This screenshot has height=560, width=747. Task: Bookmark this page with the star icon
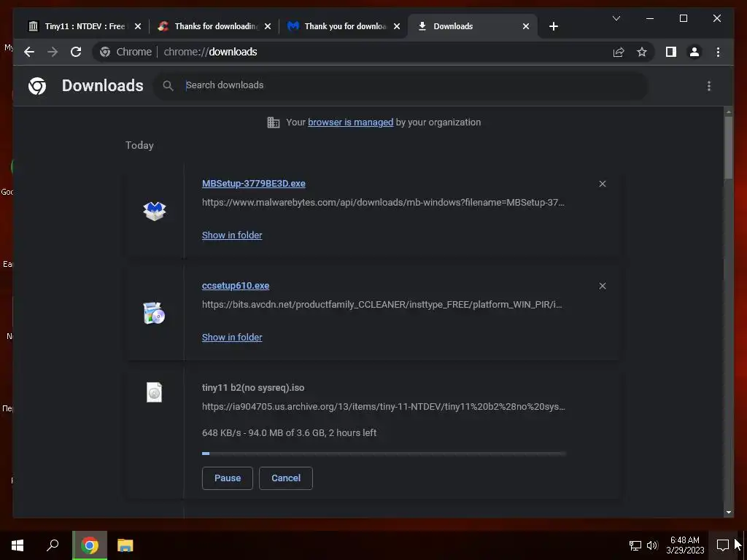[x=642, y=52]
